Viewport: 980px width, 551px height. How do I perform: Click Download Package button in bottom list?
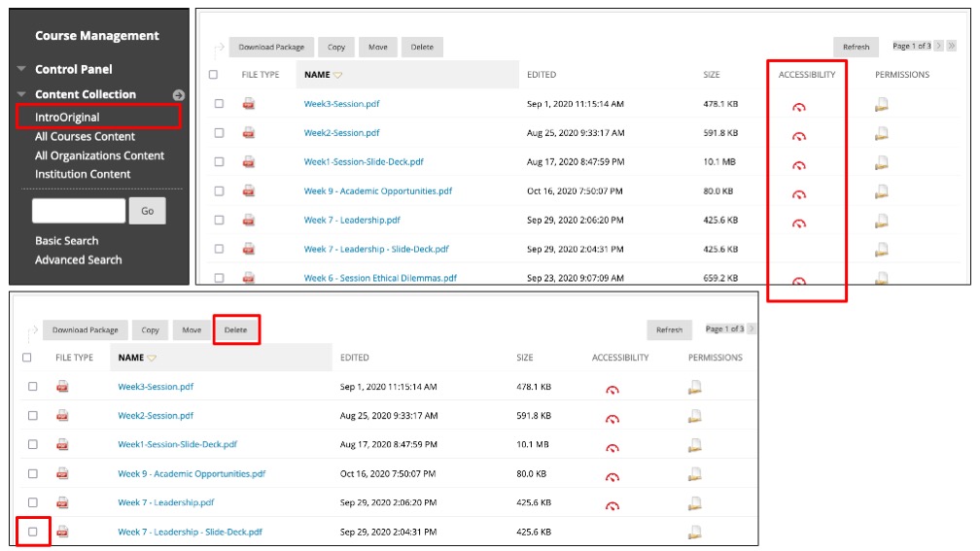(x=85, y=329)
